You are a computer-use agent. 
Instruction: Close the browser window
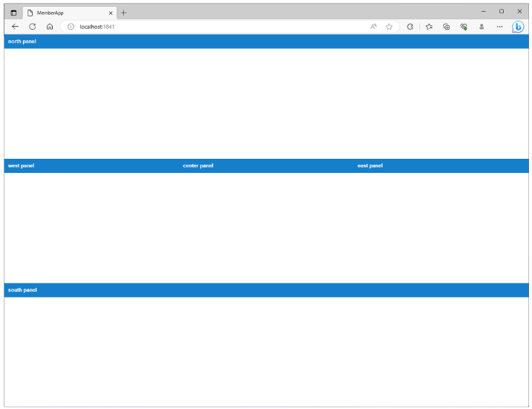[519, 12]
